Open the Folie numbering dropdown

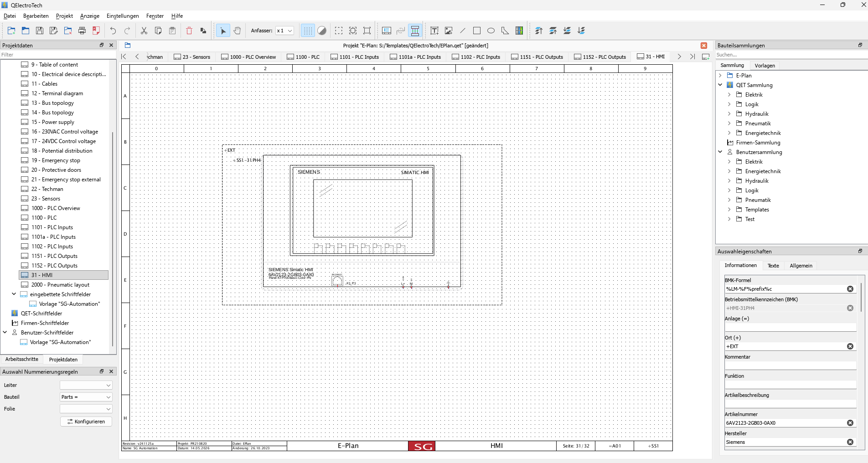pos(86,409)
